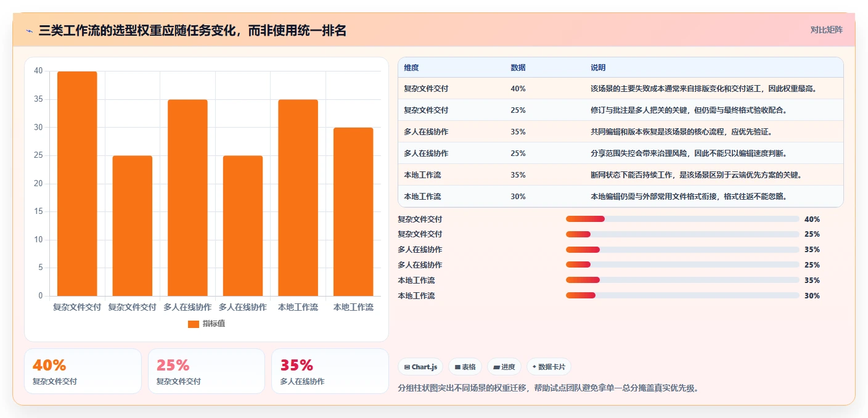Image resolution: width=868 pixels, height=418 pixels.
Task: Click the 数据卡片 chip
Action: pyautogui.click(x=548, y=367)
